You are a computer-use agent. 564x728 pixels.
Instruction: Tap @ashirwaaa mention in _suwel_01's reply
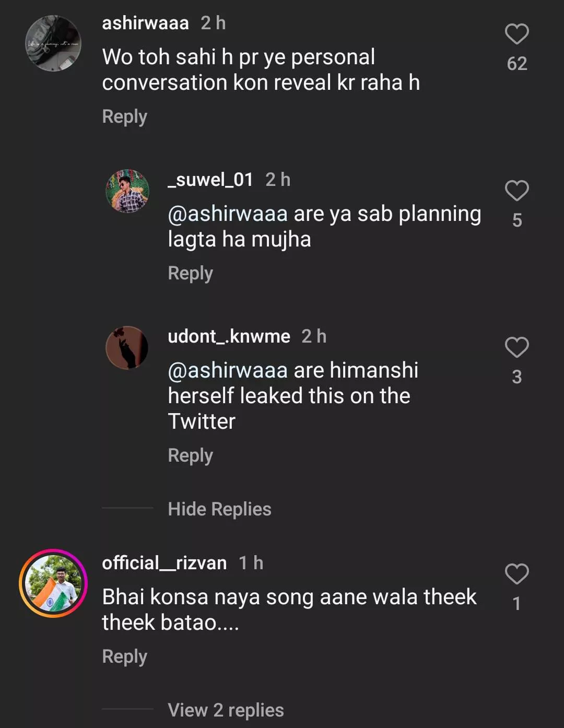[228, 214]
